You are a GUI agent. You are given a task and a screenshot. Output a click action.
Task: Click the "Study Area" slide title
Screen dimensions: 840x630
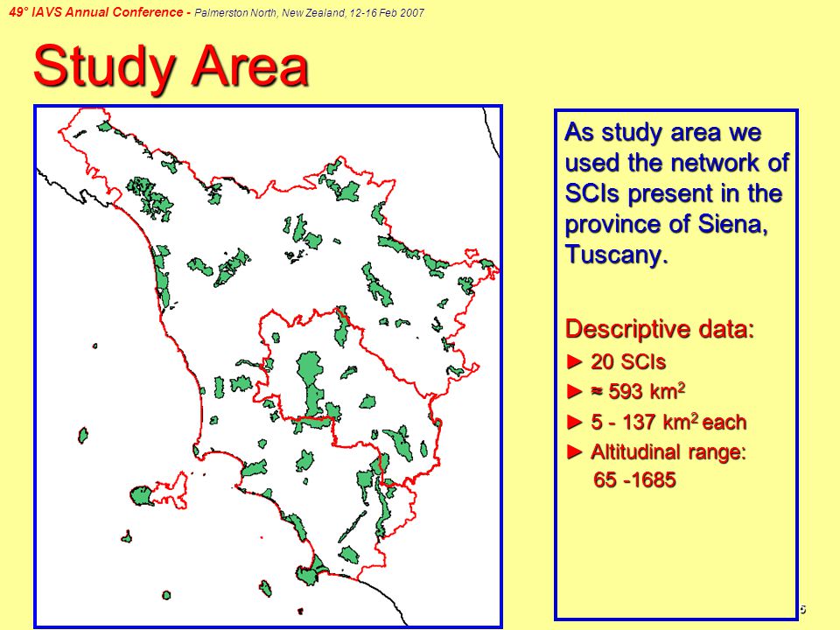tap(171, 67)
